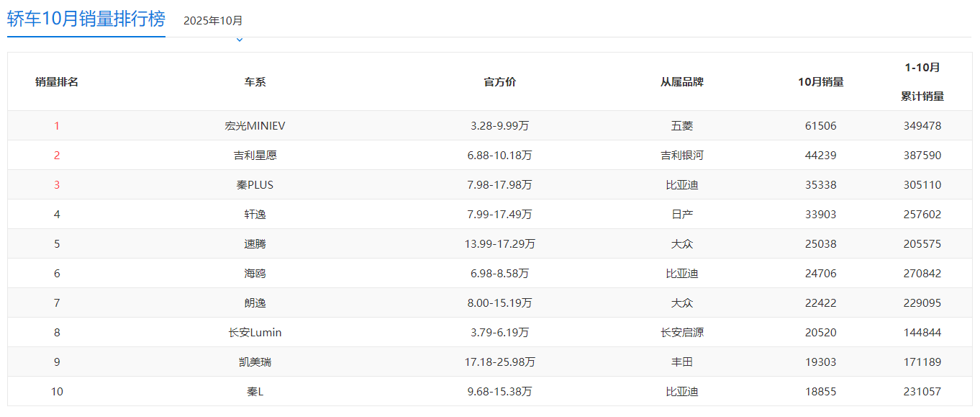Click the 销量排名 column header
The height and width of the screenshot is (417, 980).
57,82
